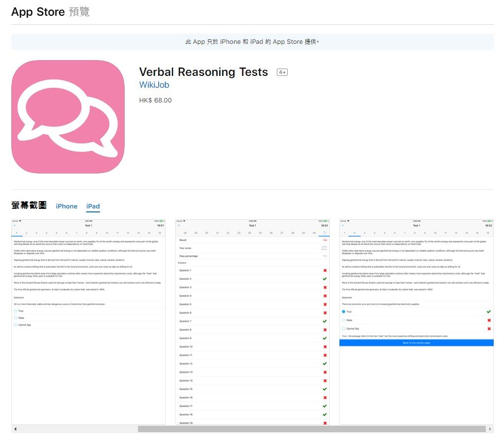Image resolution: width=504 pixels, height=444 pixels.
Task: Click the HK$ 68.00 price text
Action: pos(155,101)
